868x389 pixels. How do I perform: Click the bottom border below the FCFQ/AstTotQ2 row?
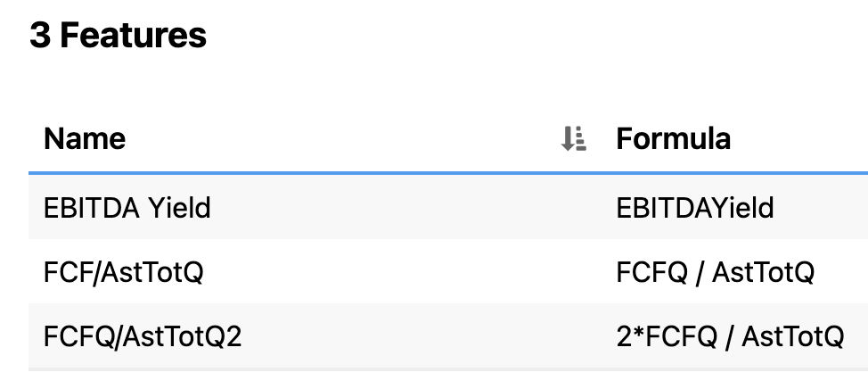tap(448, 369)
